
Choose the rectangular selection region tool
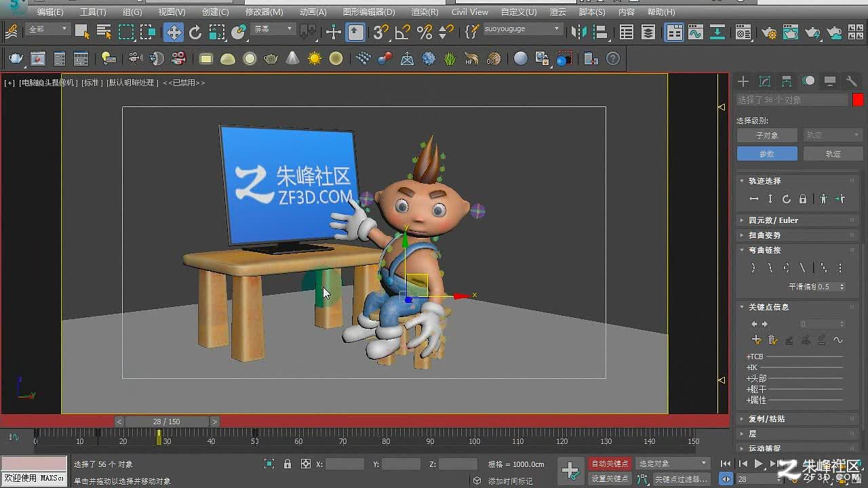(126, 32)
